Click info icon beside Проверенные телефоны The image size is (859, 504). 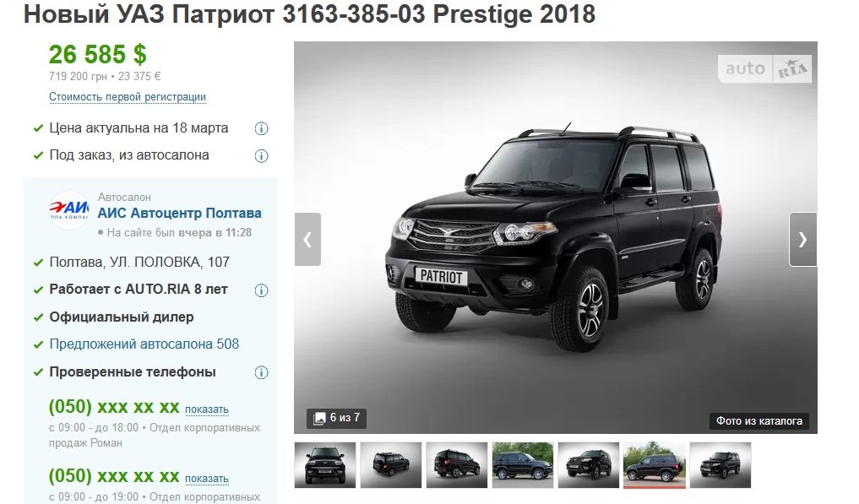pos(261,372)
